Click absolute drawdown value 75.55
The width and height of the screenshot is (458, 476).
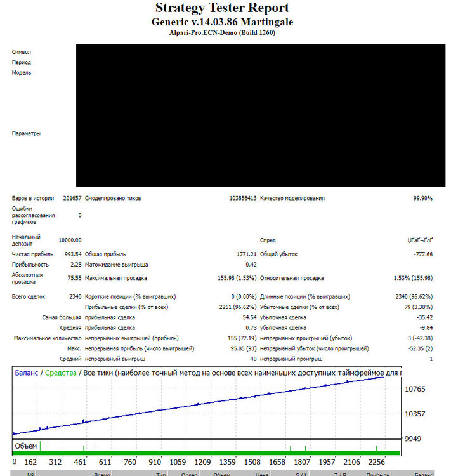[74, 278]
